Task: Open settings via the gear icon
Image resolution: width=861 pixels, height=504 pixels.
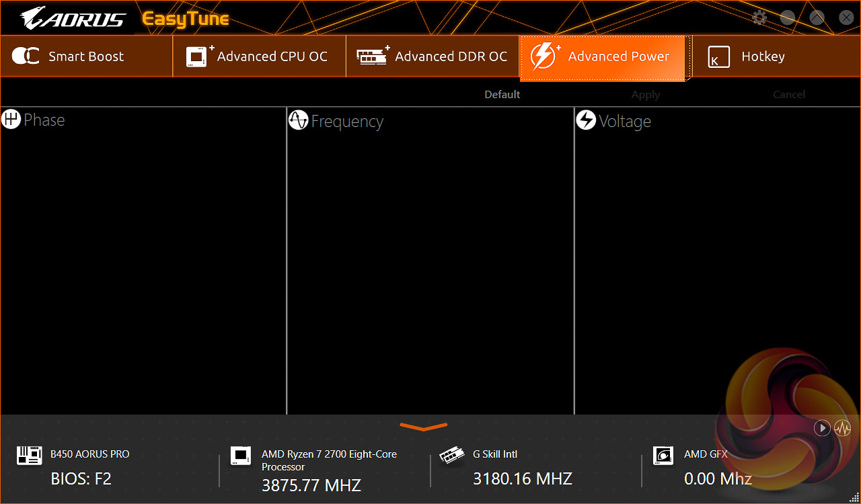Action: [759, 18]
